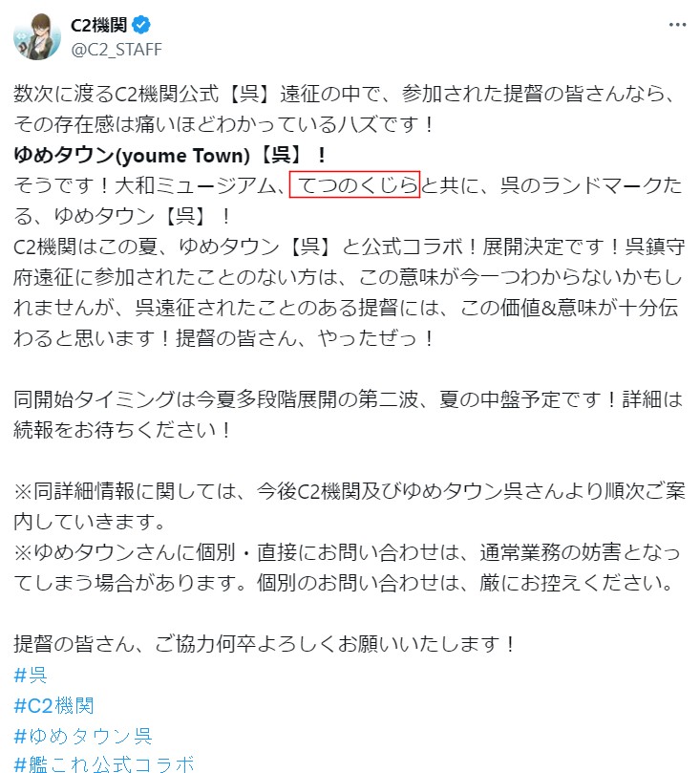Screen dimensions: 700x773
Task: Open the @C2_STAFF handle link
Action: pos(117,50)
